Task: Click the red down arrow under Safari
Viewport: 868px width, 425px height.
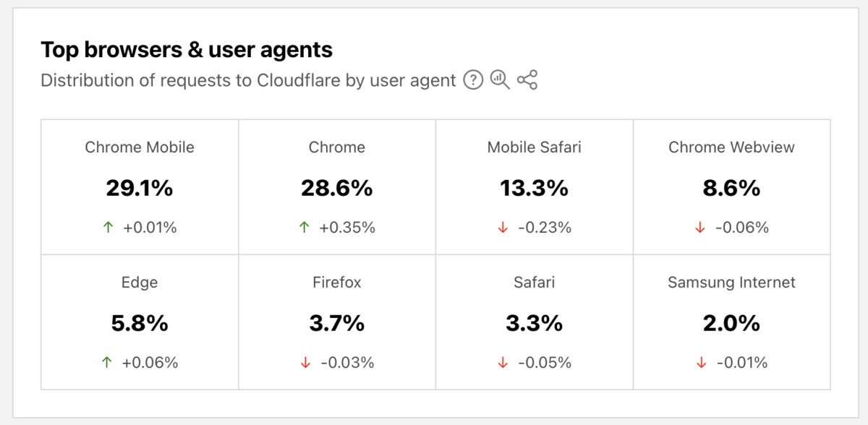Action: click(503, 363)
